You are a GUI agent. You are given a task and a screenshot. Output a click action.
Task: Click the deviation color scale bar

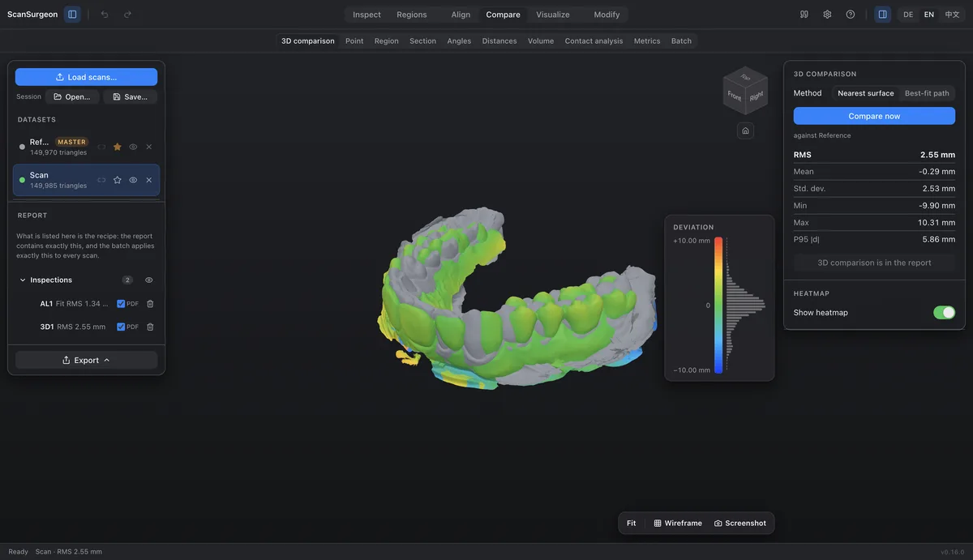(718, 306)
